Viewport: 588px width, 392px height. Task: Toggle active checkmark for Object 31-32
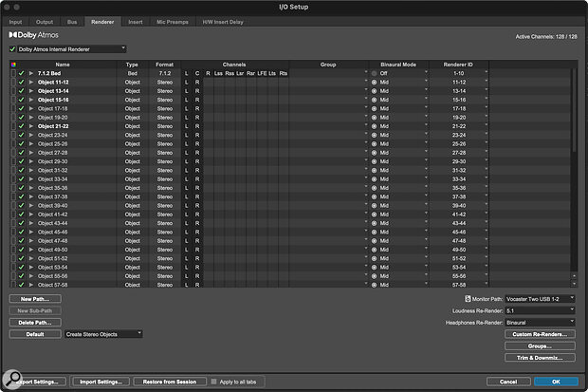(22, 171)
